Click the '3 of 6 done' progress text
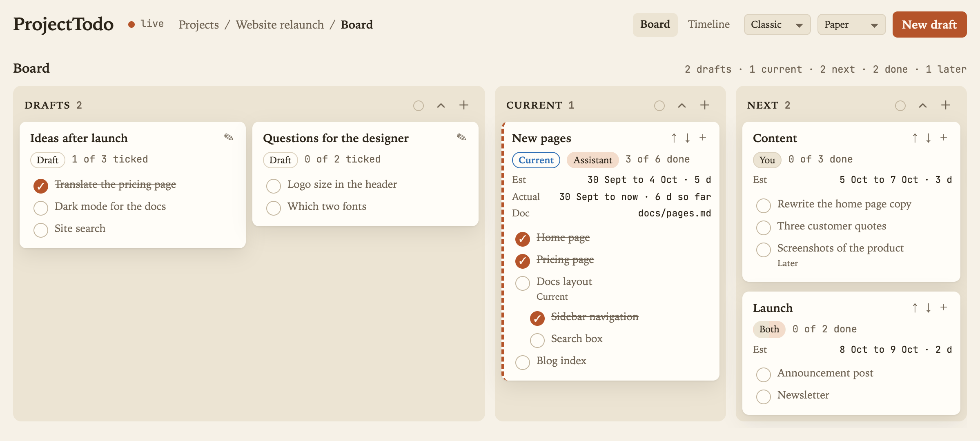 (x=657, y=159)
